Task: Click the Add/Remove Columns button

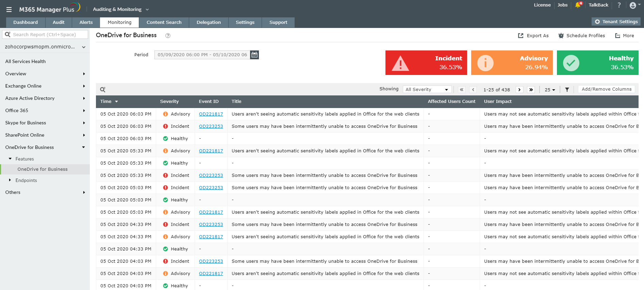Action: coord(607,89)
